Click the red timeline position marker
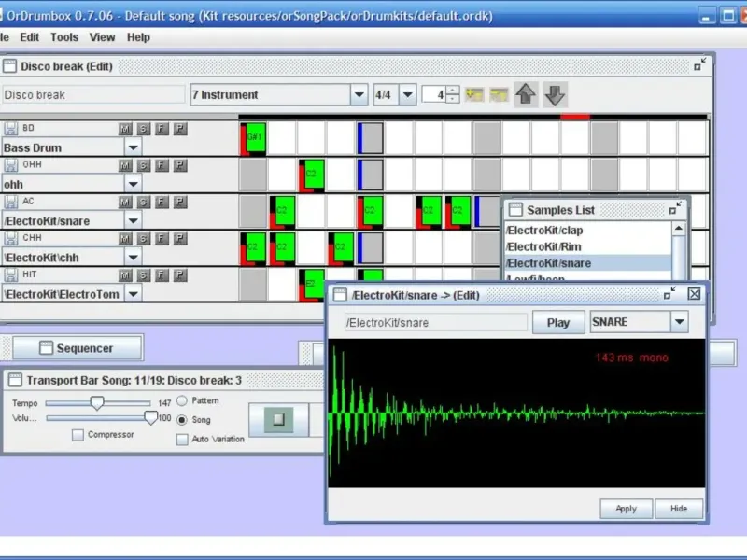 click(575, 117)
